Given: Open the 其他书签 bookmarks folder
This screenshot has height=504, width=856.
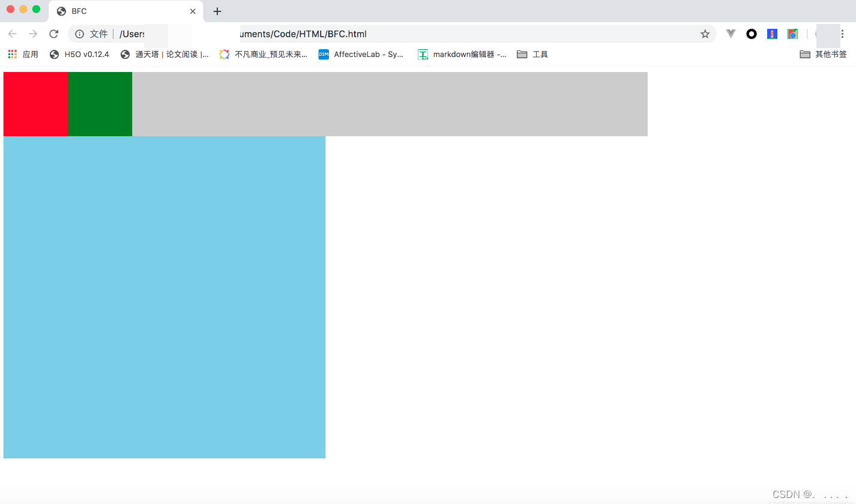Looking at the screenshot, I should [823, 54].
